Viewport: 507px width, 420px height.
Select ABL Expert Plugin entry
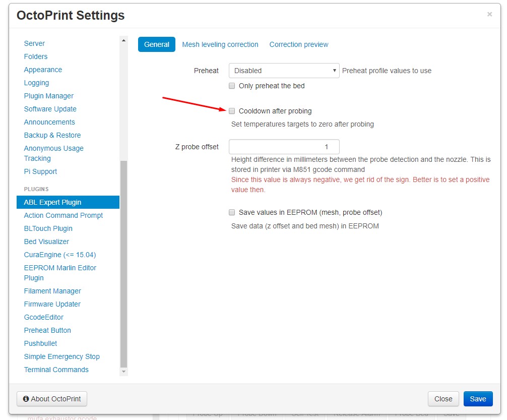[x=68, y=202]
